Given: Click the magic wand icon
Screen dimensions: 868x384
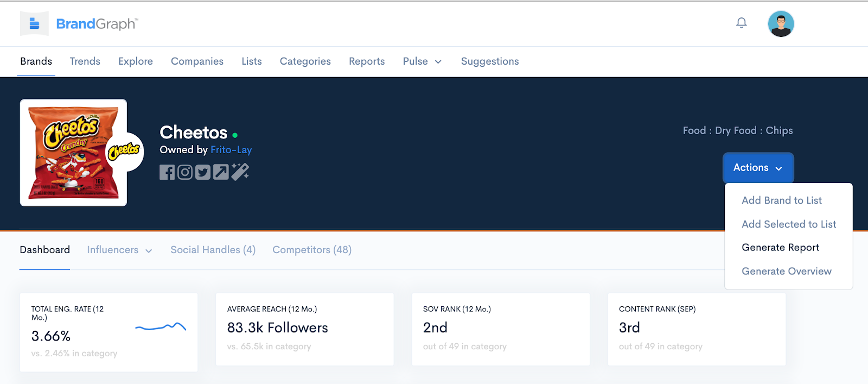Looking at the screenshot, I should 240,171.
